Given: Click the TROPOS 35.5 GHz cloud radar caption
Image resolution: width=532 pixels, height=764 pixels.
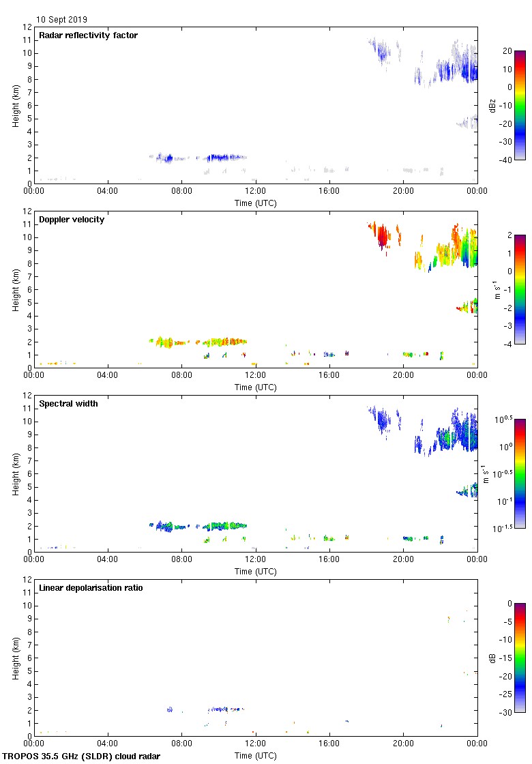Looking at the screenshot, I should click(x=82, y=756).
